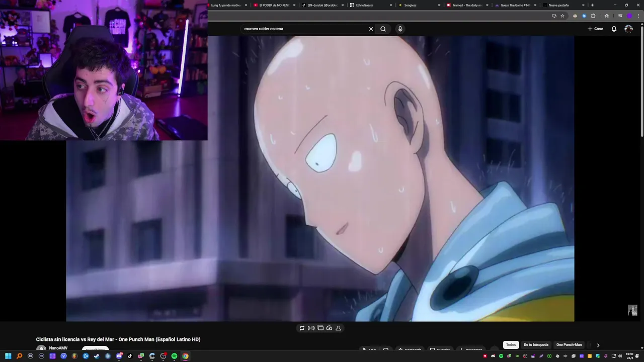Click the cookie-like extension icon in the toolbar

click(x=575, y=16)
